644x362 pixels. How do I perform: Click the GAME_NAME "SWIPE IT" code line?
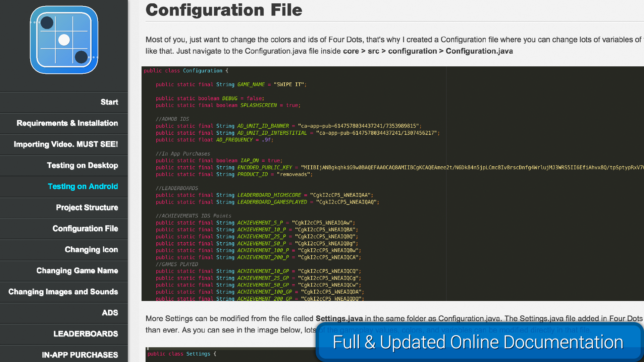point(231,84)
